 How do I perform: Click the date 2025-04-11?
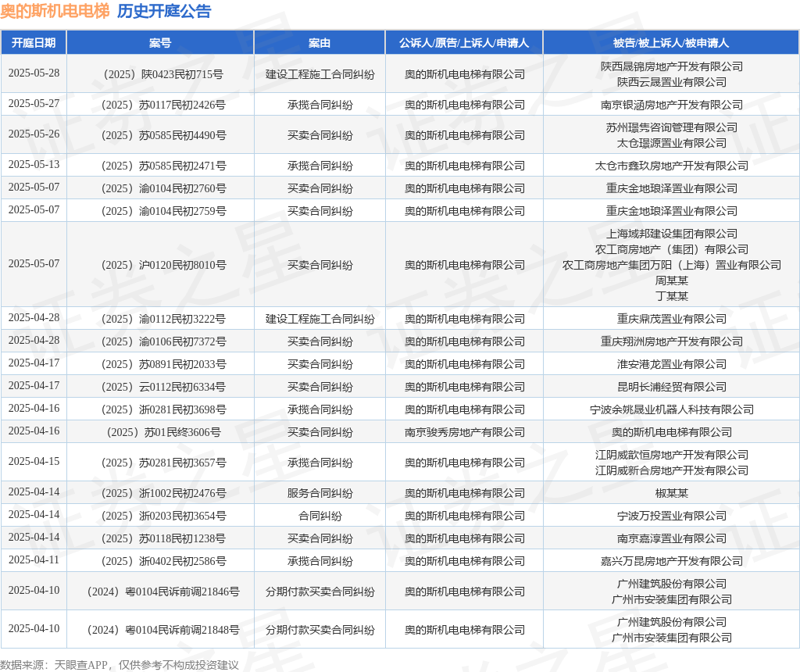point(34,559)
